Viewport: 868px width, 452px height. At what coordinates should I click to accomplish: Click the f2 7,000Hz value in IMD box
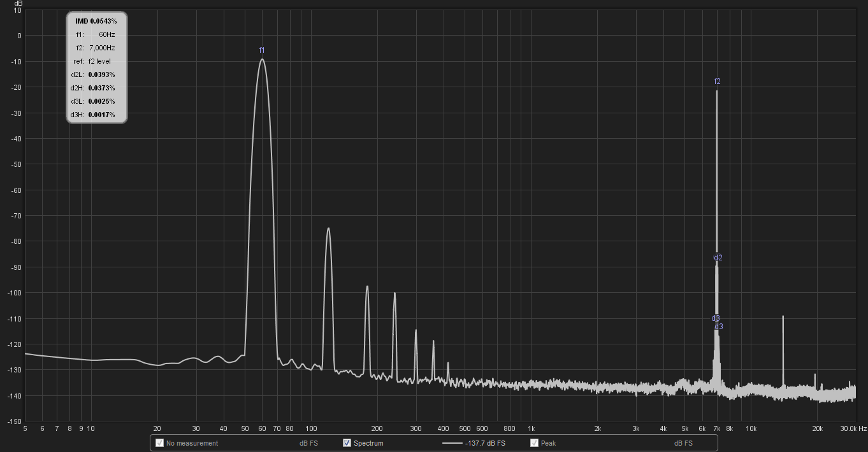tap(102, 48)
